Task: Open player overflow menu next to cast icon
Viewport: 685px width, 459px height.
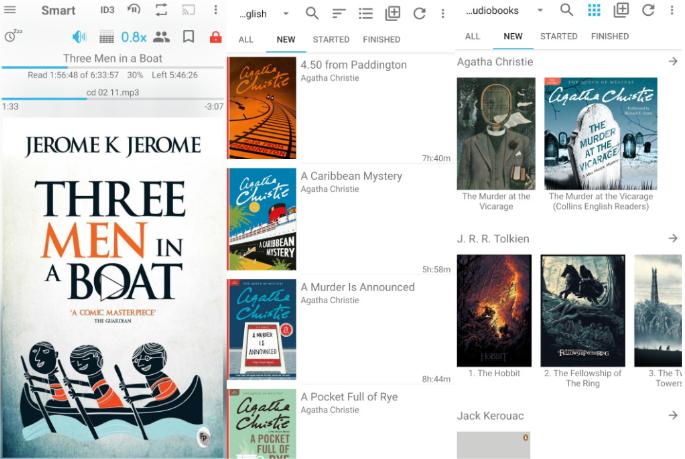Action: pyautogui.click(x=215, y=10)
